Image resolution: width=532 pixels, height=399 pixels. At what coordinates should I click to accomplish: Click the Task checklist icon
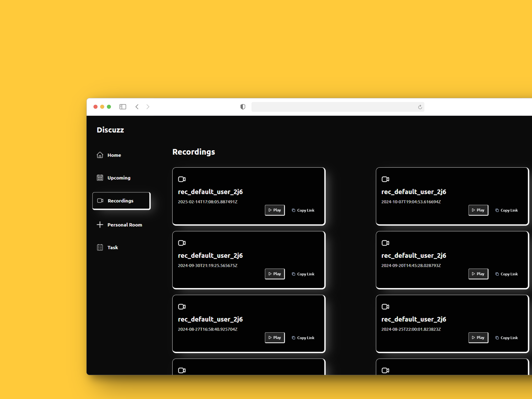tap(100, 248)
